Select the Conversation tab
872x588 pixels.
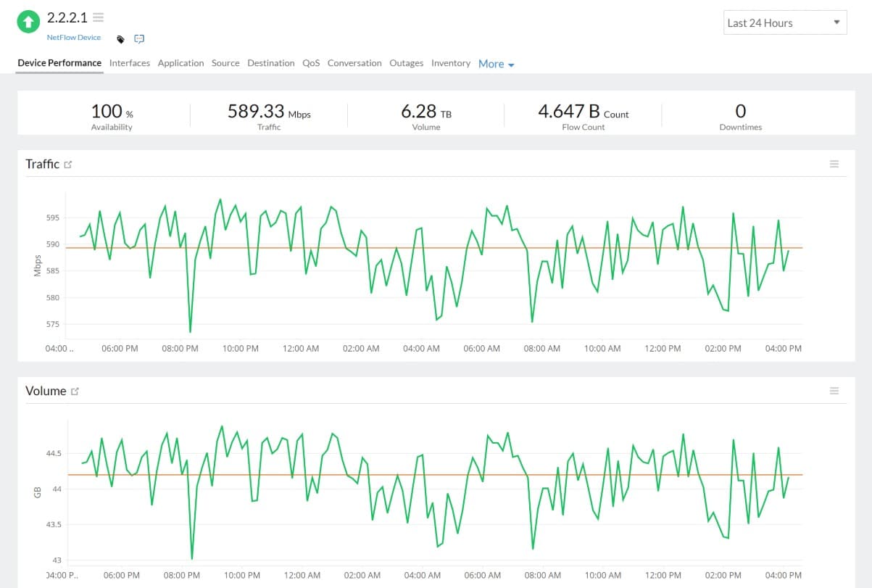coord(354,63)
